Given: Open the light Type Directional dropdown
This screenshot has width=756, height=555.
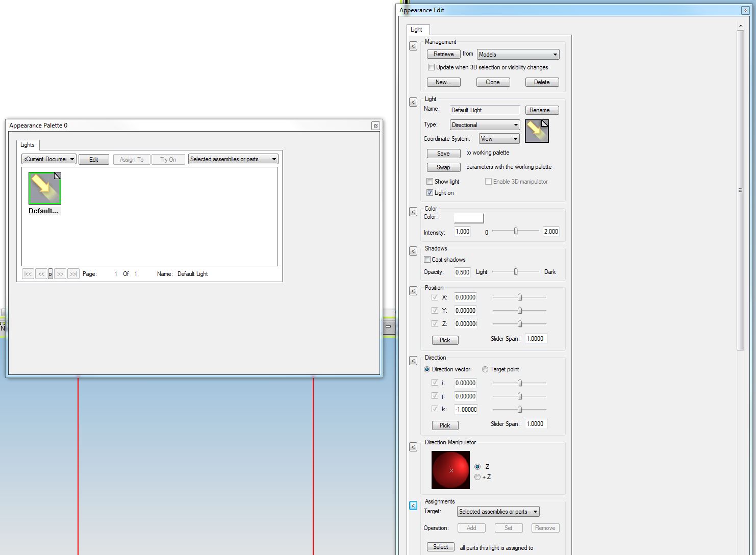Looking at the screenshot, I should 485,125.
